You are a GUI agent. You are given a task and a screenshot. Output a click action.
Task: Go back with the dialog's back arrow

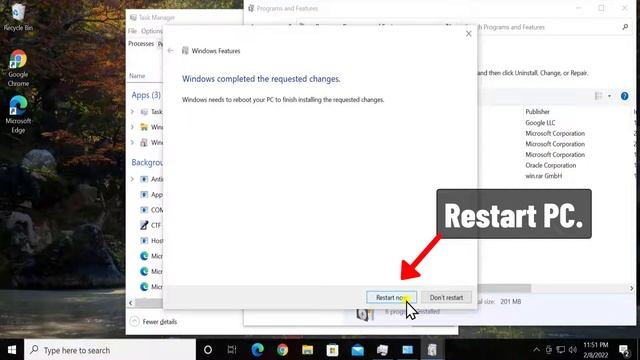tap(171, 51)
